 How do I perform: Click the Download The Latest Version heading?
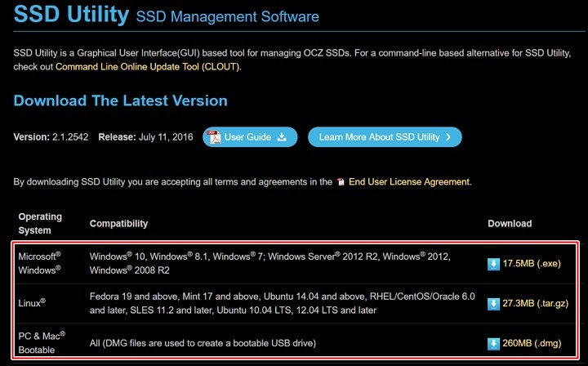tap(120, 100)
